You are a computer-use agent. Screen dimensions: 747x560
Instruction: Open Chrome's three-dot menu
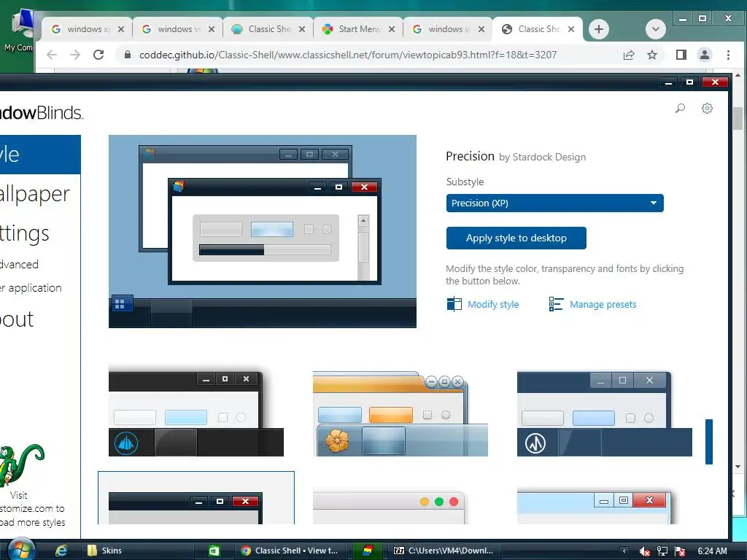pyautogui.click(x=728, y=55)
